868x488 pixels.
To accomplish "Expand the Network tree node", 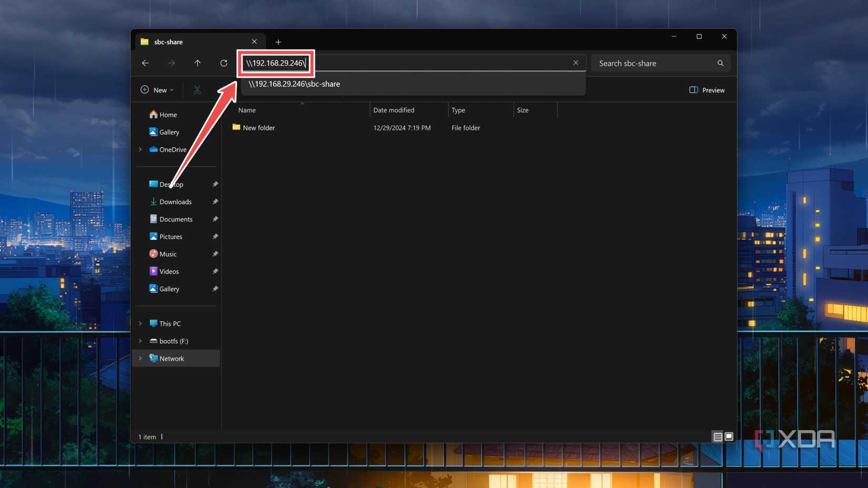I will point(140,358).
